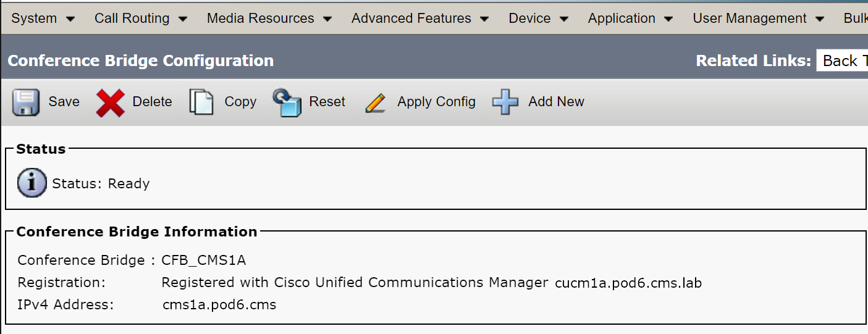This screenshot has height=334, width=868.
Task: Click the Status: Ready message
Action: pos(101,183)
